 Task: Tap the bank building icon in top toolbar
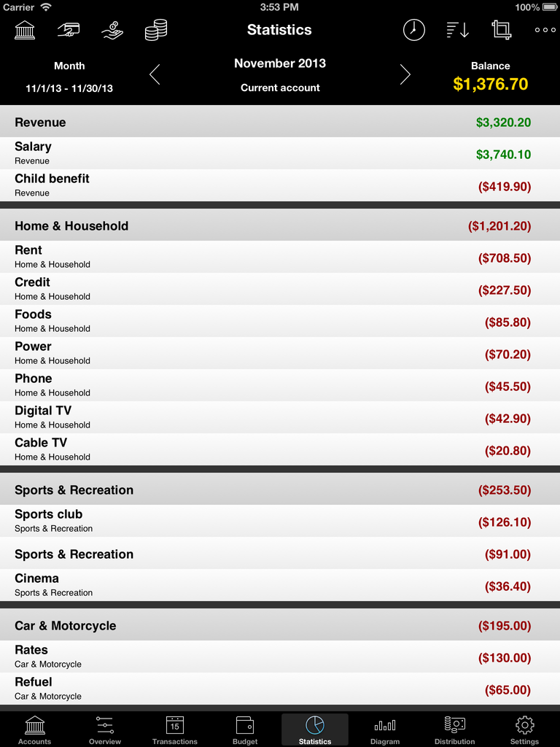(25, 30)
